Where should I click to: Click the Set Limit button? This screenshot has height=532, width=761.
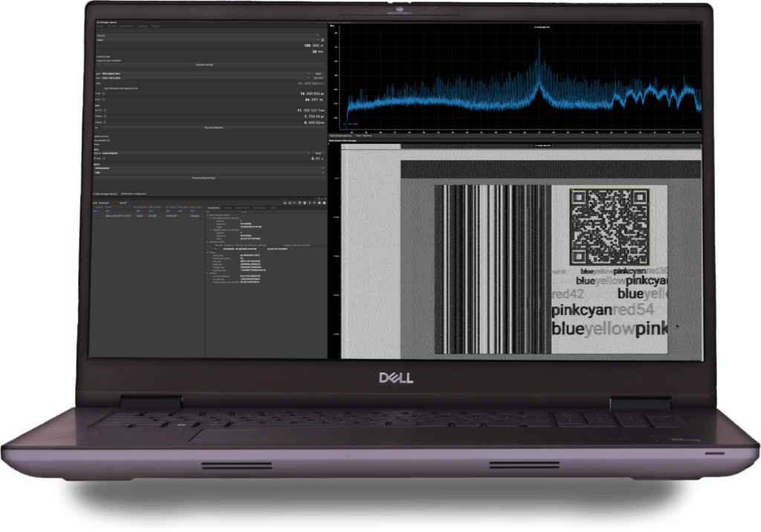(318, 78)
